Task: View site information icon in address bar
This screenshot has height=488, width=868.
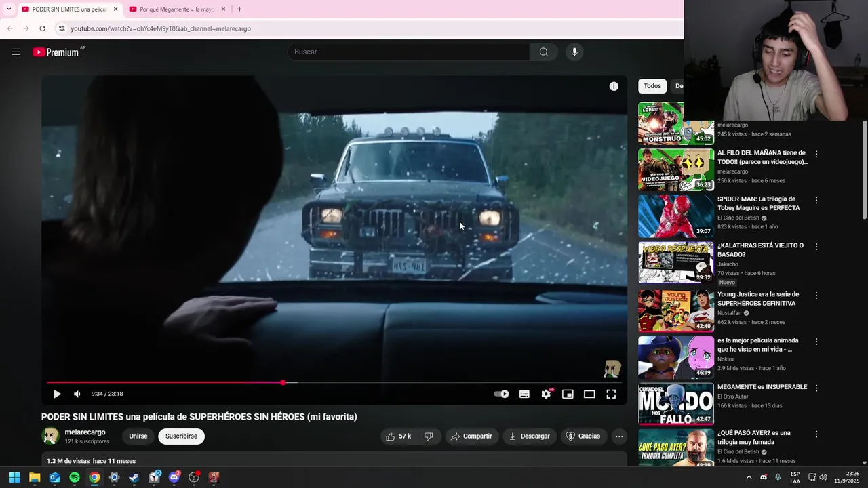Action: pyautogui.click(x=62, y=28)
